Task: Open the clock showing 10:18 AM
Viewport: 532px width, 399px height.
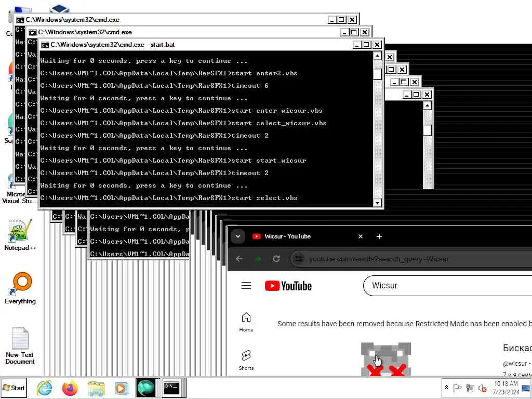Action: (506, 388)
